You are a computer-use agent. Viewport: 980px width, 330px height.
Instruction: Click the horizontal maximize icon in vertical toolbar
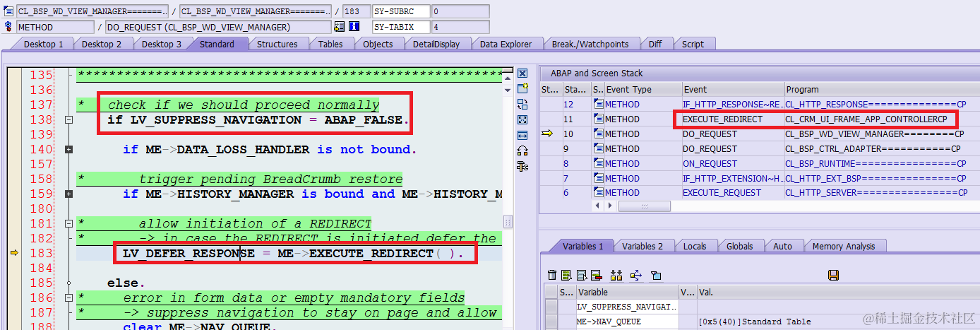(x=522, y=135)
